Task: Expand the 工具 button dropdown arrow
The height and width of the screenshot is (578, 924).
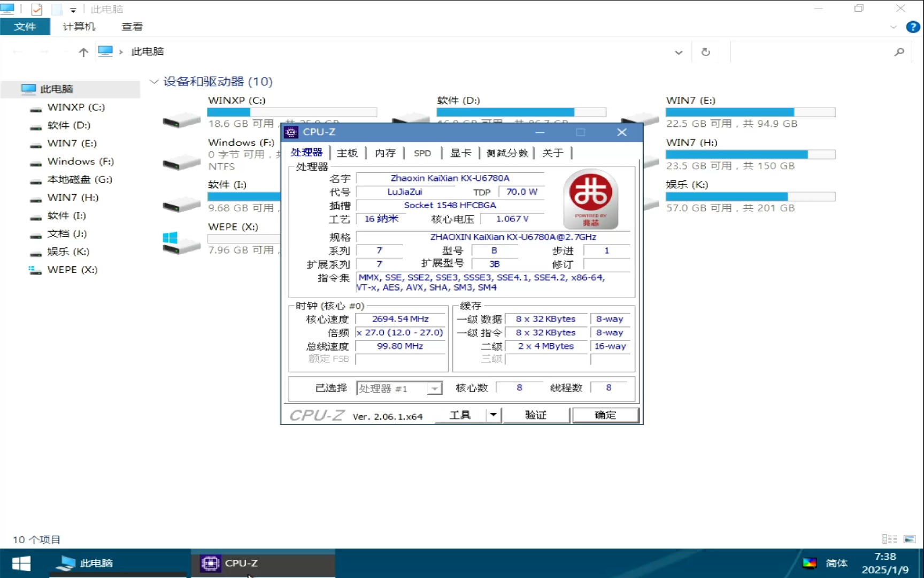Action: click(493, 415)
